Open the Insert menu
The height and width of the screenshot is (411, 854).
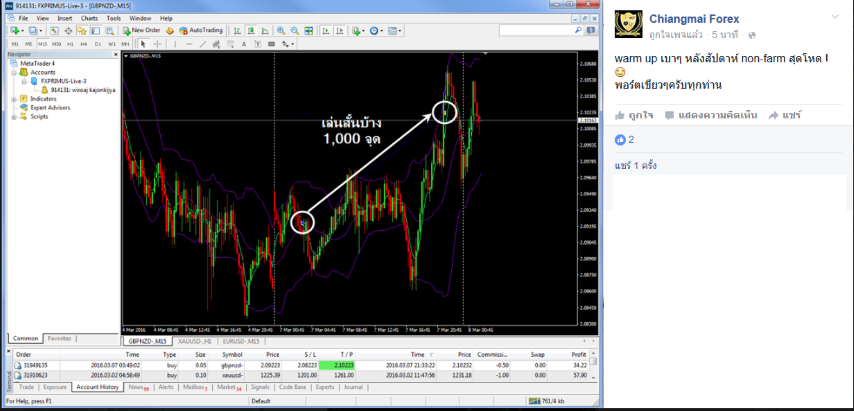(64, 18)
